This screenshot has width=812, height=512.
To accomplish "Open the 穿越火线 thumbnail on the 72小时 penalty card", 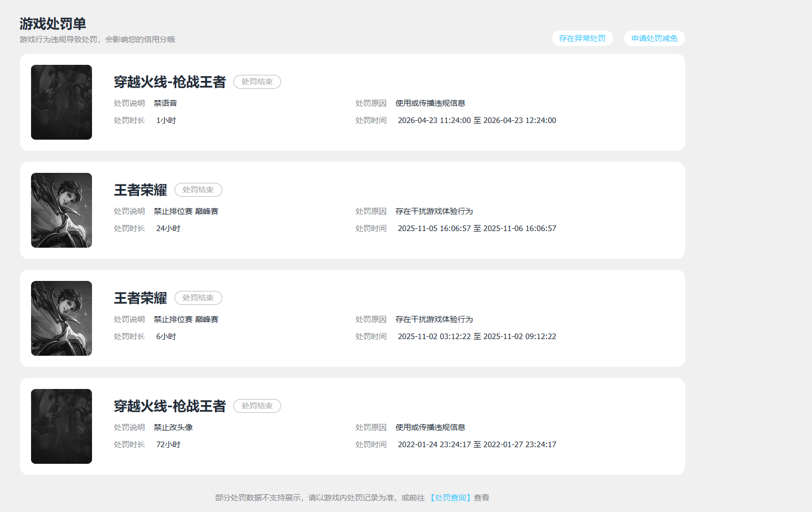I will [x=62, y=426].
